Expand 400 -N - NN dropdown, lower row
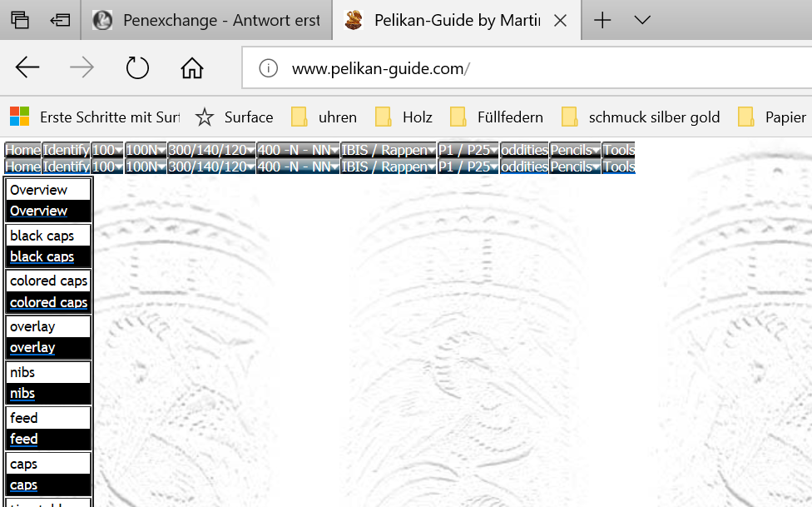Viewport: 812px width, 507px height. 298,167
